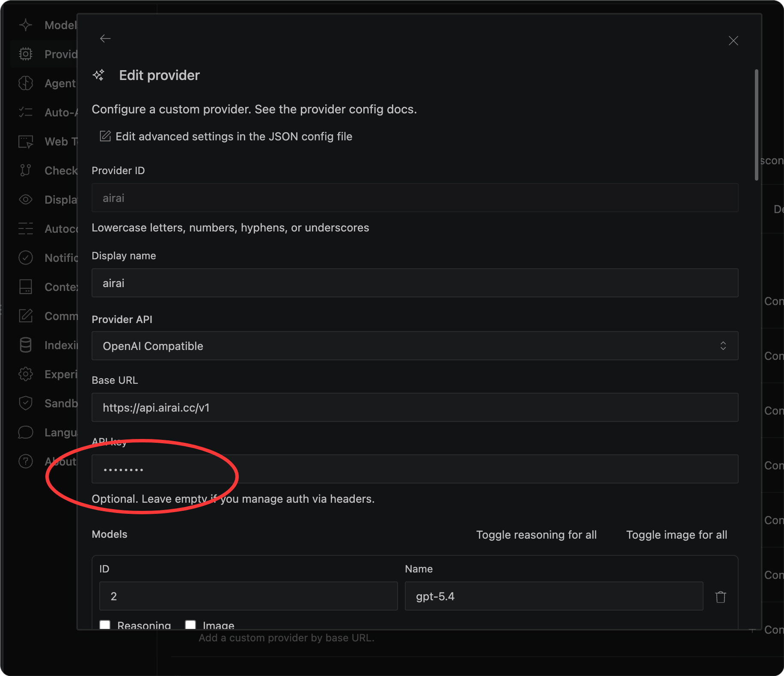Open Checkpoints branch icon in sidebar
The width and height of the screenshot is (784, 676).
point(26,170)
